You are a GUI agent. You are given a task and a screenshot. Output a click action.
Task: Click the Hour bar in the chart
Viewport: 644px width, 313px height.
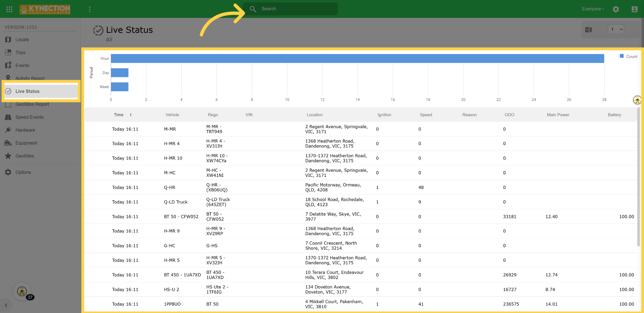(x=357, y=58)
